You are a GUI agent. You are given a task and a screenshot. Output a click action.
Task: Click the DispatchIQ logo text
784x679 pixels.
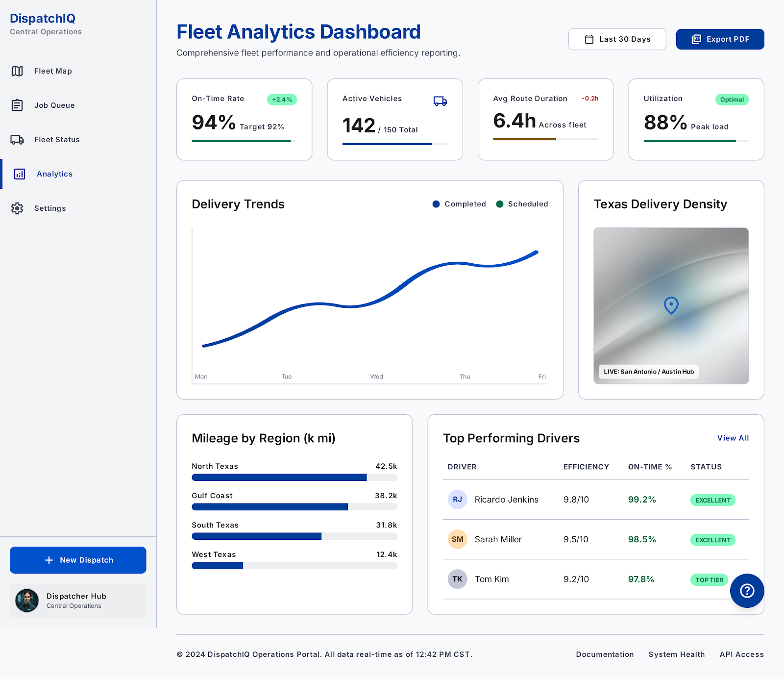click(x=43, y=18)
